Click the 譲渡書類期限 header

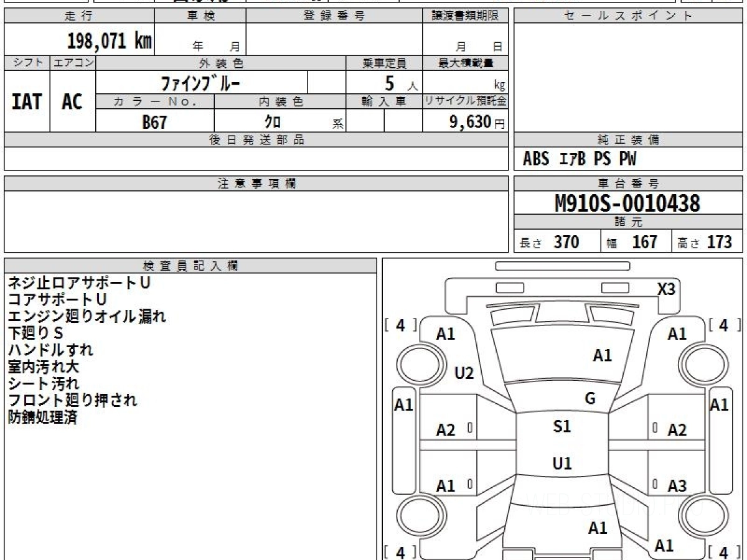tap(465, 16)
